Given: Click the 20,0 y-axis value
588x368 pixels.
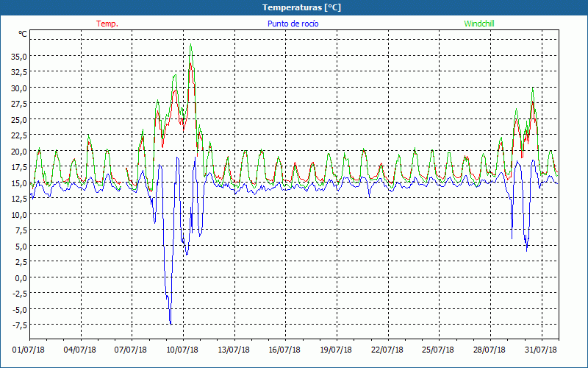Looking at the screenshot, I should pos(19,152).
